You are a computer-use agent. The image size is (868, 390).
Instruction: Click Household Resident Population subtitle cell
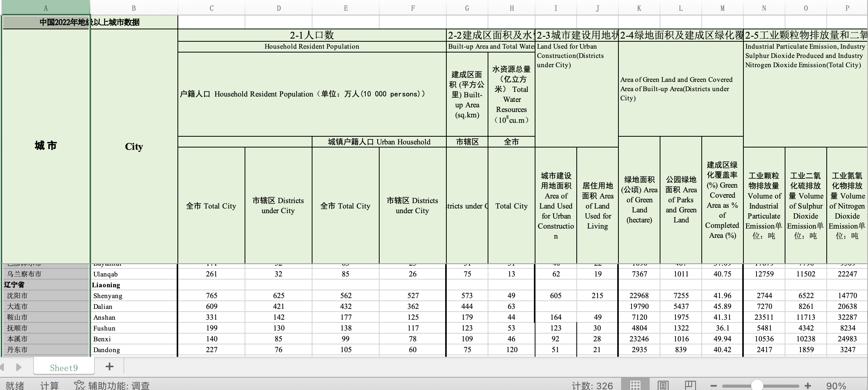click(x=312, y=46)
